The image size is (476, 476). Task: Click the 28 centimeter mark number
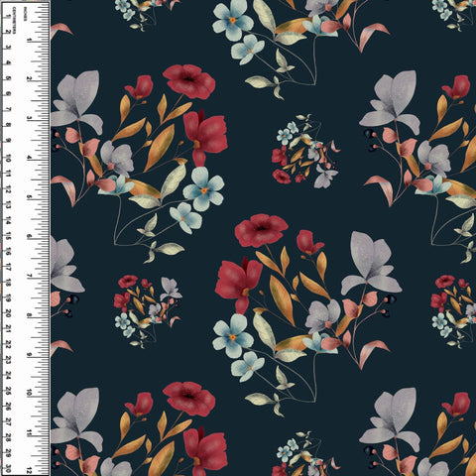pos(8,438)
